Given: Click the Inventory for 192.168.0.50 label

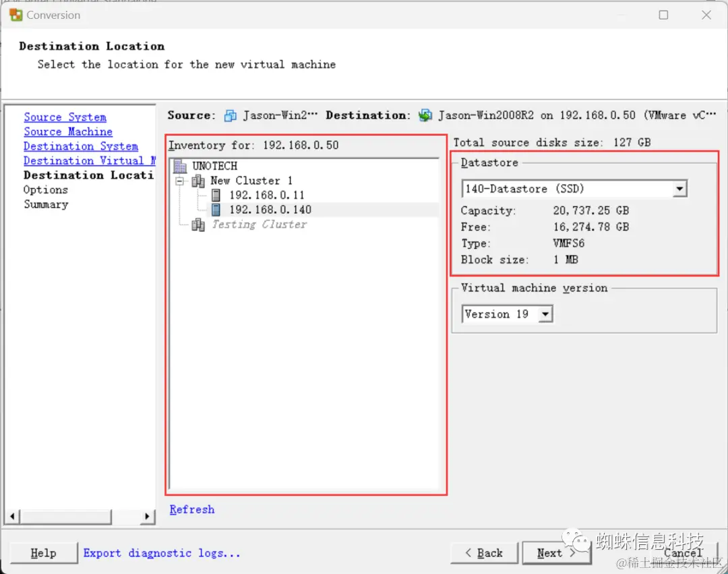Looking at the screenshot, I should pos(253,146).
